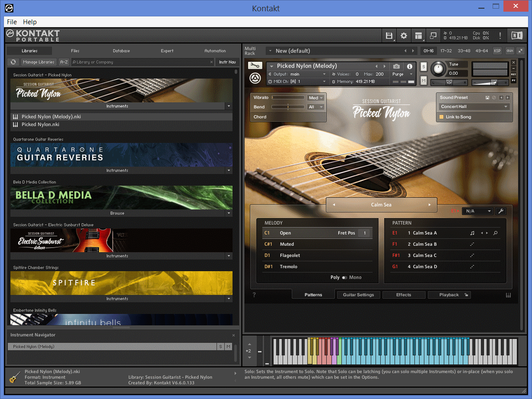The height and width of the screenshot is (399, 532).
Task: Click the next sound preset arrow
Action: click(x=508, y=98)
